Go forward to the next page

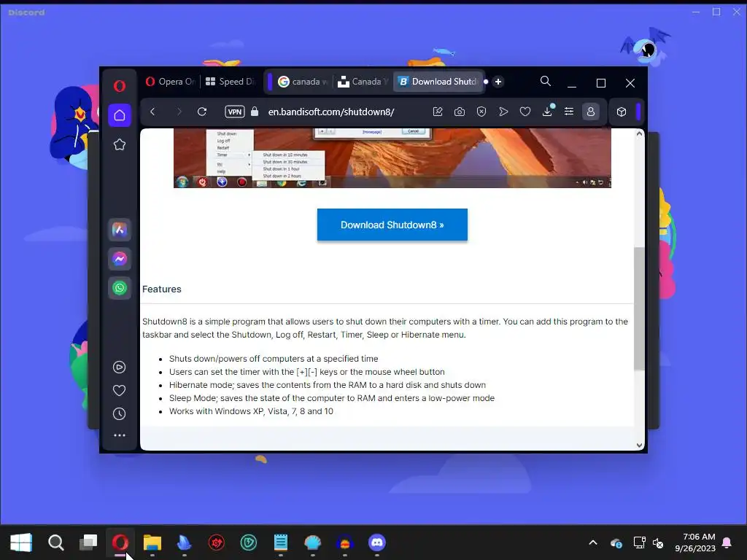[x=179, y=112]
